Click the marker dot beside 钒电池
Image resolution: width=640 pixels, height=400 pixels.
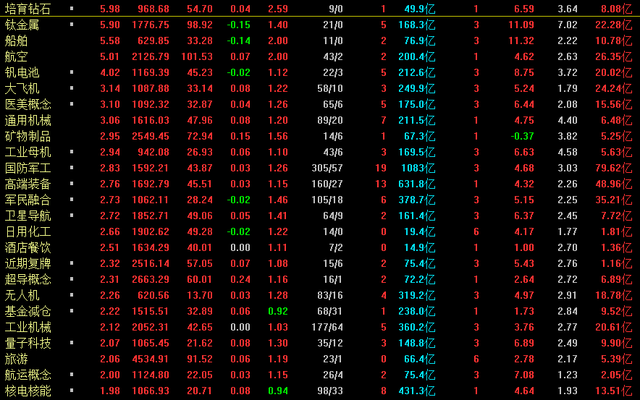tap(72, 72)
